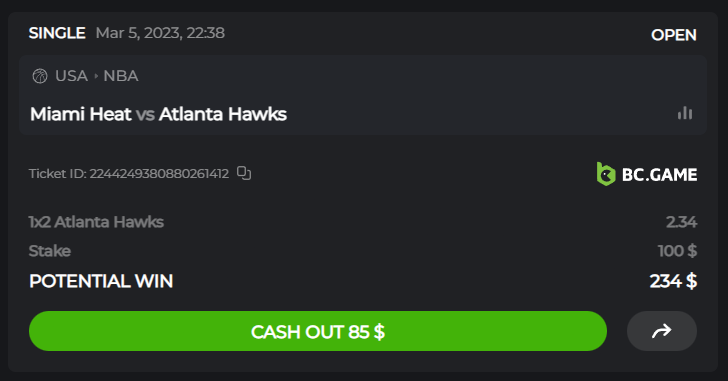
Task: Cash out the bet for 85 $
Action: 318,331
